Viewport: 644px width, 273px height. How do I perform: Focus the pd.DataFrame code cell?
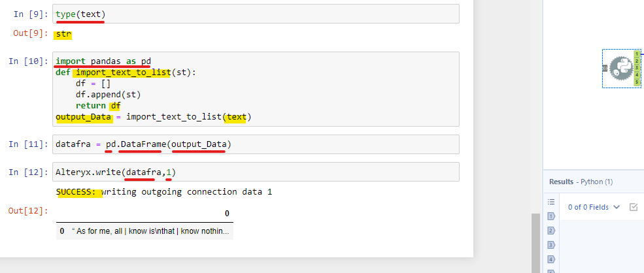[256, 144]
